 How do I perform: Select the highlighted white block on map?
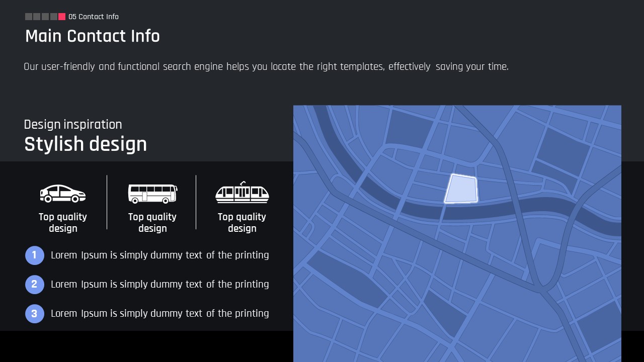click(x=461, y=189)
